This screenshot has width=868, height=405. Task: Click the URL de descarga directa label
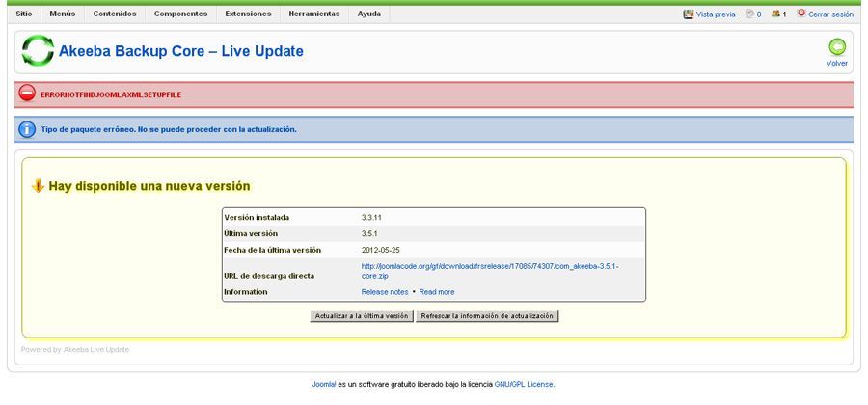pos(269,276)
